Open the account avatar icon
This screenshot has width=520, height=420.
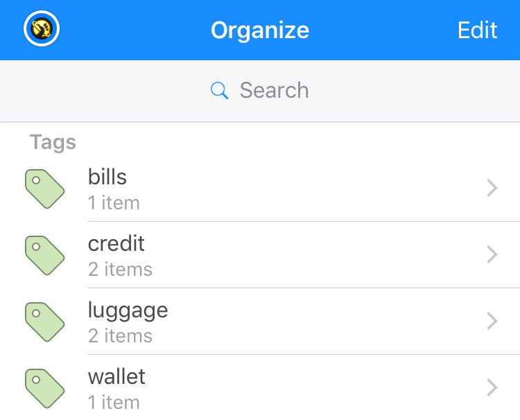tap(42, 28)
